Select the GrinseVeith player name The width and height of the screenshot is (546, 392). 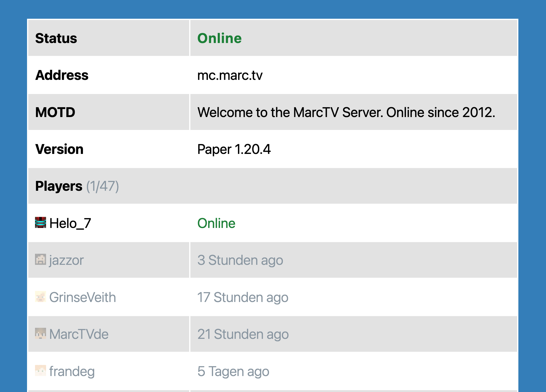tap(83, 297)
